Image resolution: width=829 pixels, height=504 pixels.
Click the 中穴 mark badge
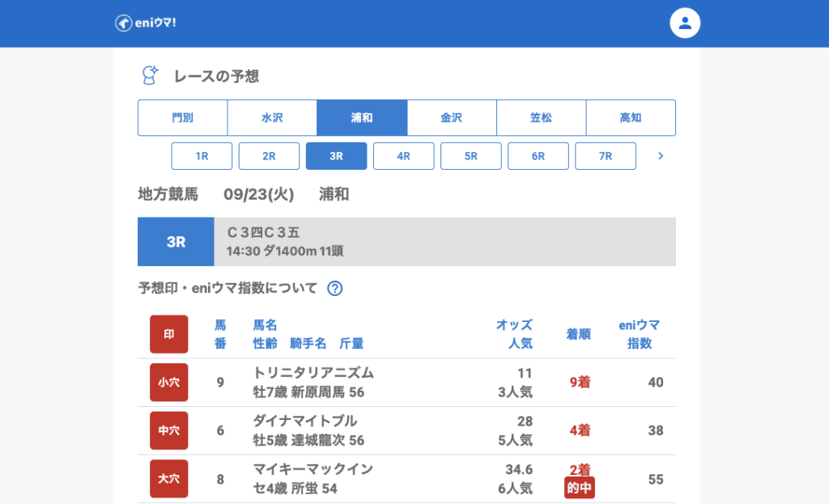[x=168, y=430]
